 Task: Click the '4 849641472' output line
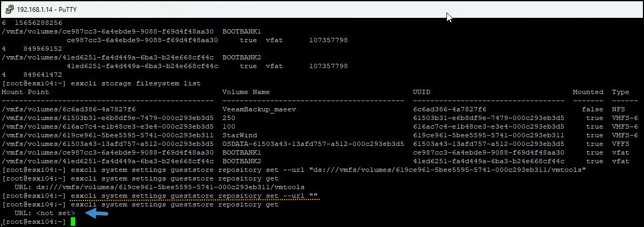point(32,75)
